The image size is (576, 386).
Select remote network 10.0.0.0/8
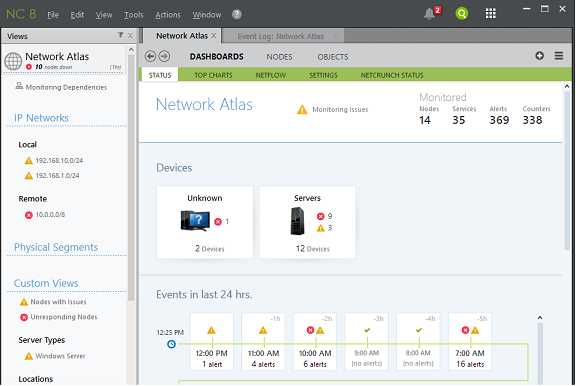tap(50, 214)
